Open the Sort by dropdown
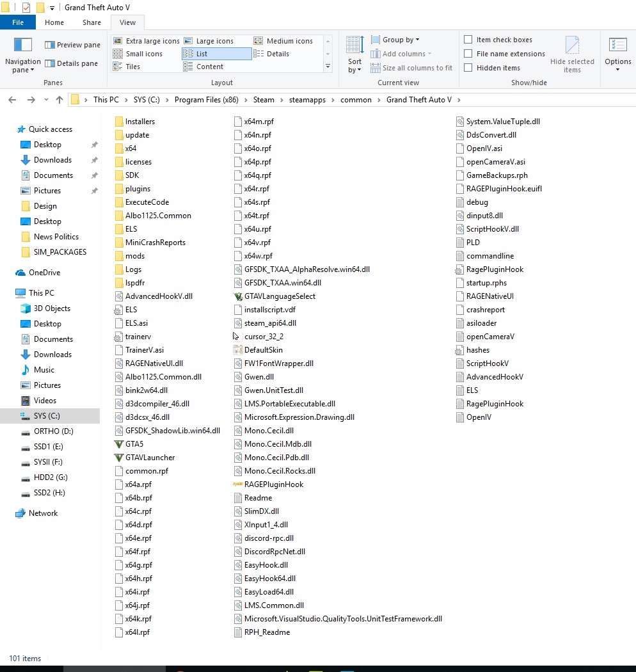 355,55
